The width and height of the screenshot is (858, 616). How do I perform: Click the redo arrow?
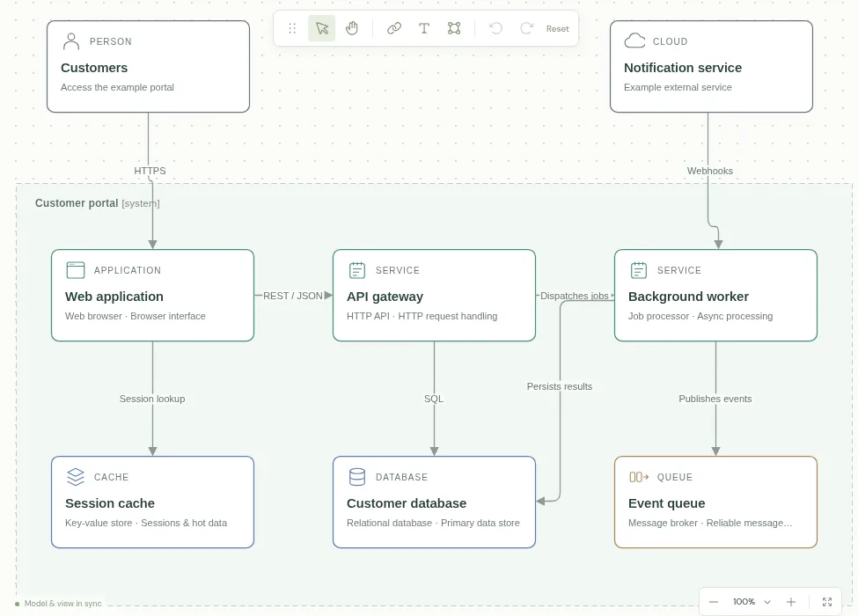point(526,28)
